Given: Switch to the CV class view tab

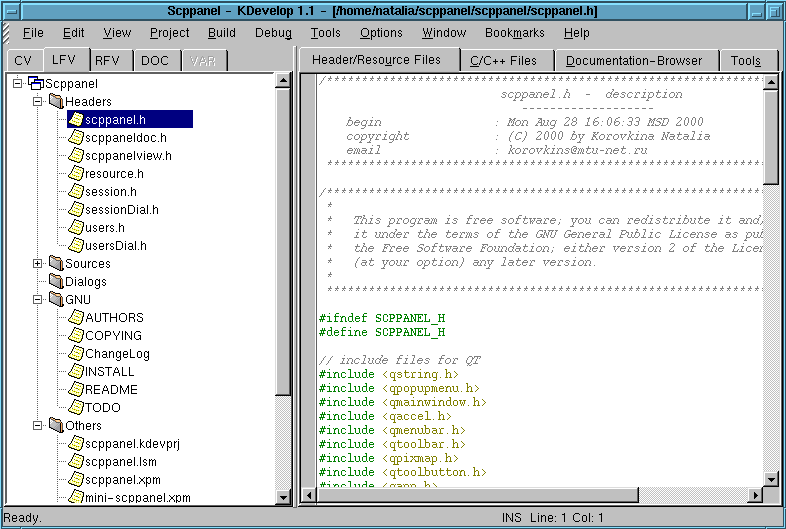Looking at the screenshot, I should pos(23,61).
